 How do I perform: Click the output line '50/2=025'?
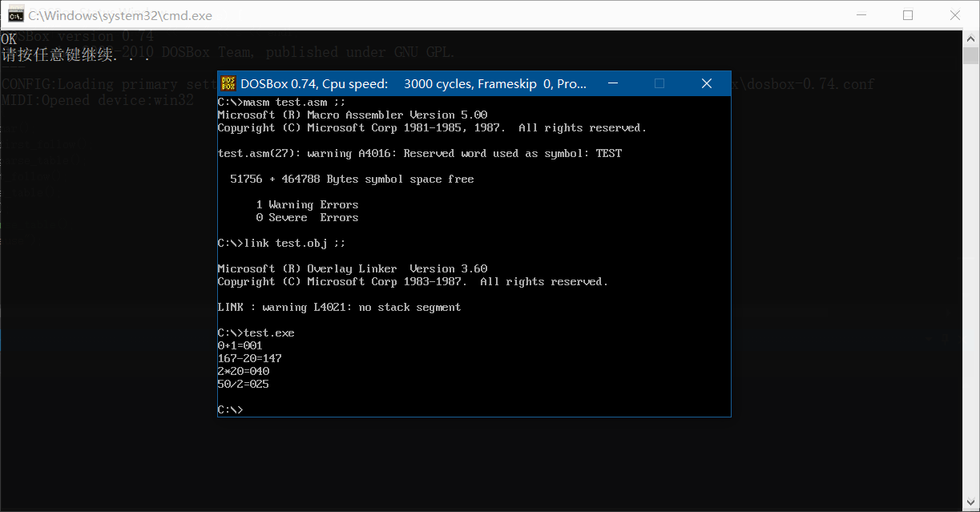point(244,384)
